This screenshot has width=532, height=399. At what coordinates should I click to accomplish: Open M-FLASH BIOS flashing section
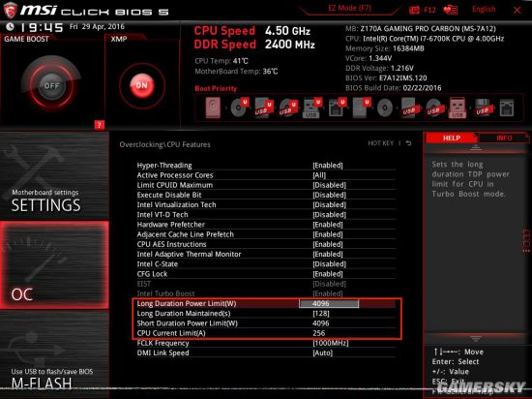[54, 353]
